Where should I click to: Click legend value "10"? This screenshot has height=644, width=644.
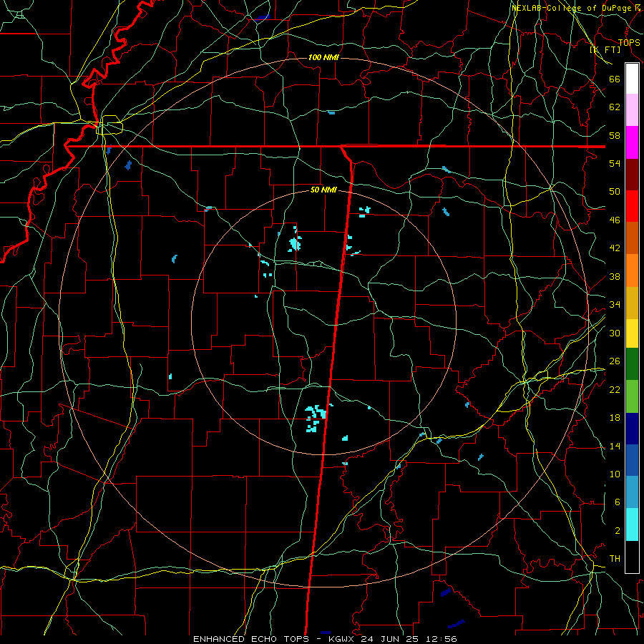pos(615,474)
